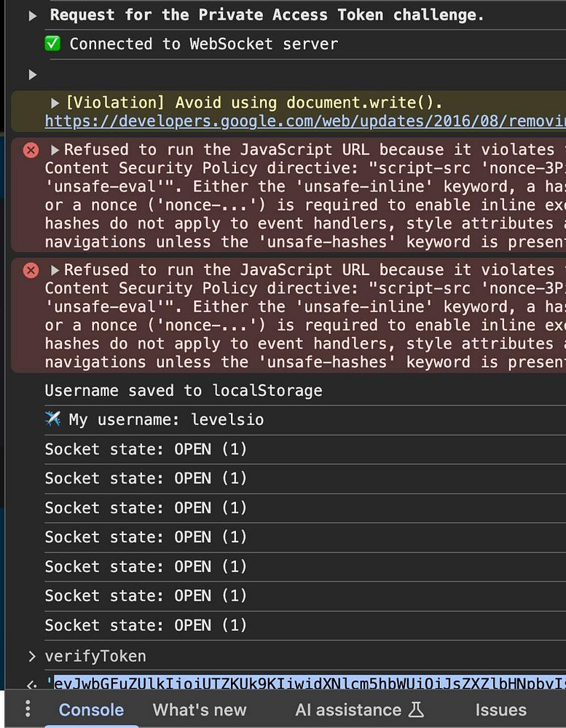Expand the document.write Violation message

pos(55,103)
